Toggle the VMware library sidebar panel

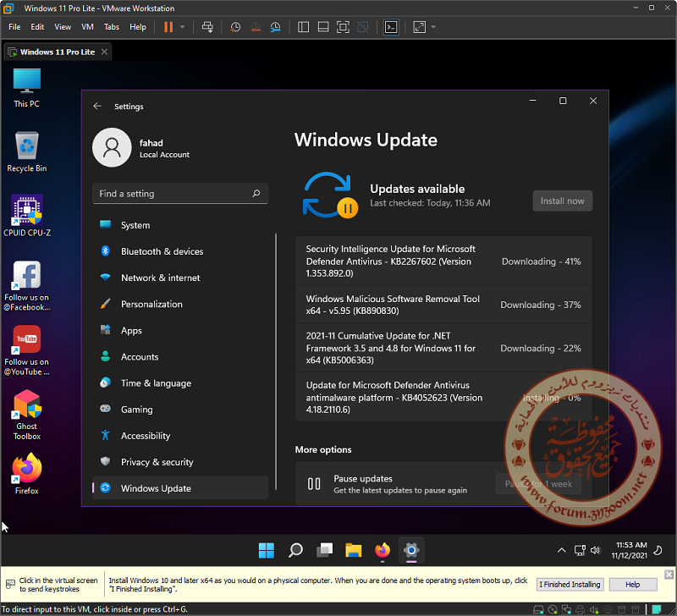point(304,27)
